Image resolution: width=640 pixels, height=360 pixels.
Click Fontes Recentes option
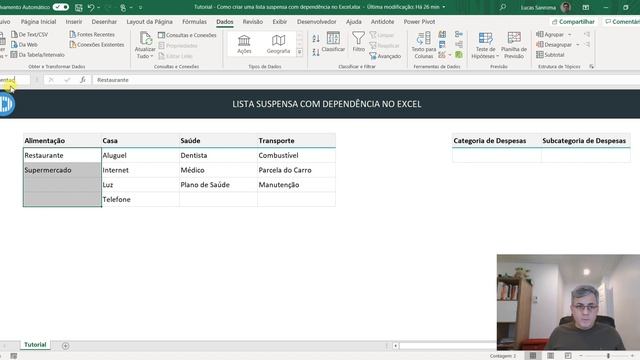point(92,35)
